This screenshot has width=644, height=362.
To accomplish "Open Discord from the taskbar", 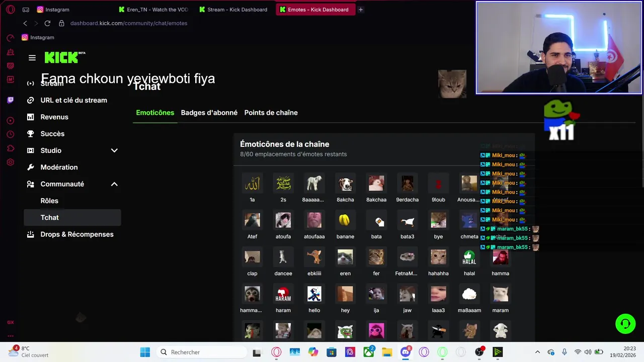I will [x=406, y=352].
